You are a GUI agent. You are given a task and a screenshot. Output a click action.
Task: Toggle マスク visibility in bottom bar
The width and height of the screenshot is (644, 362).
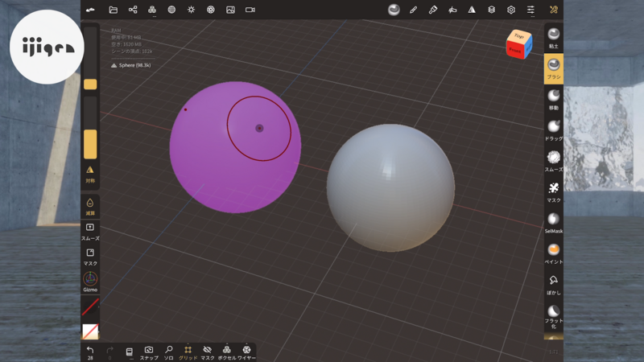click(x=208, y=352)
